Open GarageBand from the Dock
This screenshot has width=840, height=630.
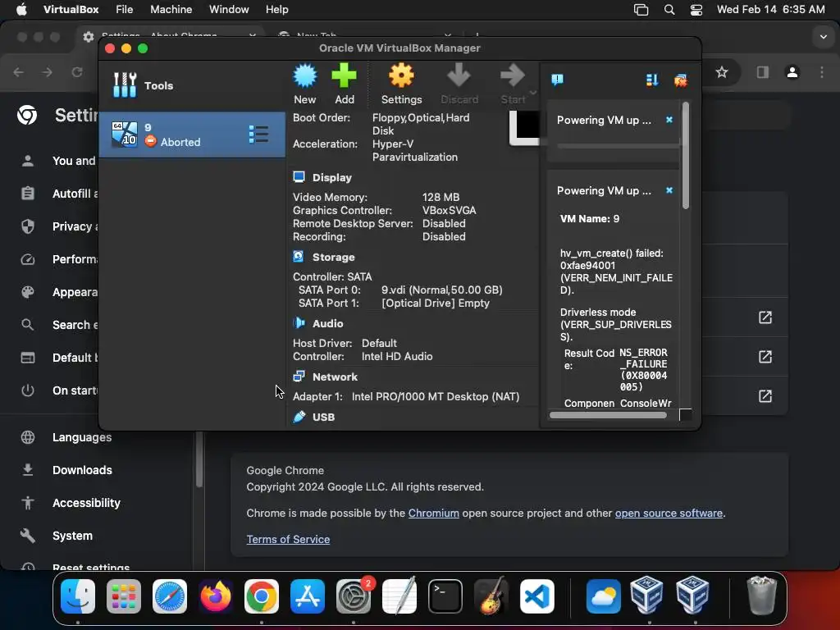[491, 596]
